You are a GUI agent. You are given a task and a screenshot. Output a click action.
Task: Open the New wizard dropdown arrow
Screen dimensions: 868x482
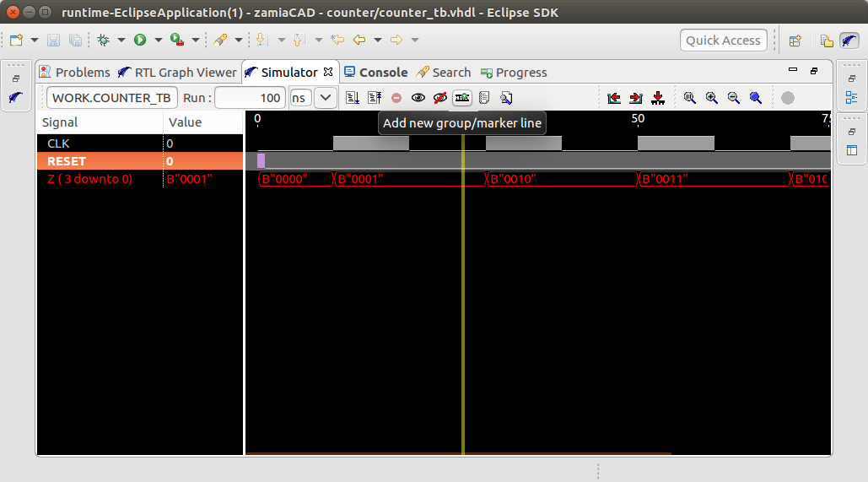point(35,40)
